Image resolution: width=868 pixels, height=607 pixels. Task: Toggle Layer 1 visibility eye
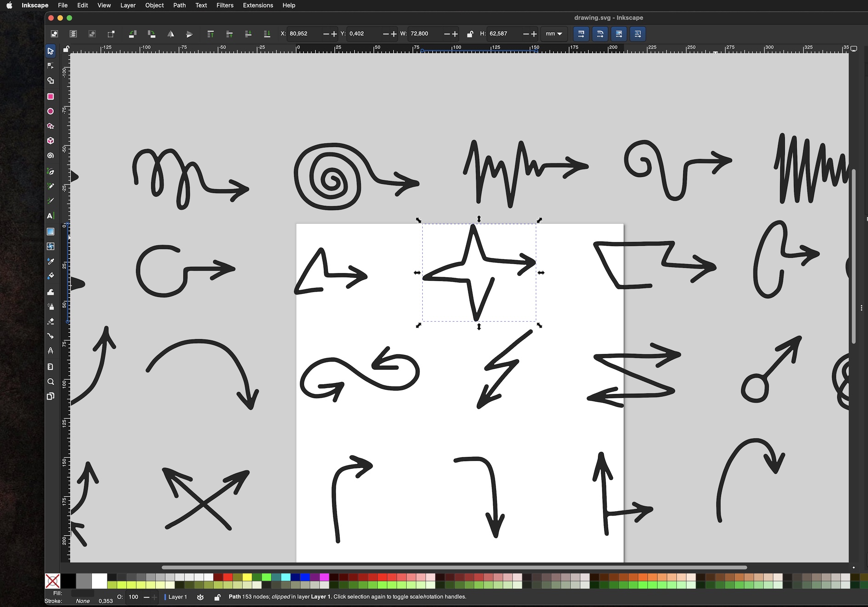click(200, 597)
